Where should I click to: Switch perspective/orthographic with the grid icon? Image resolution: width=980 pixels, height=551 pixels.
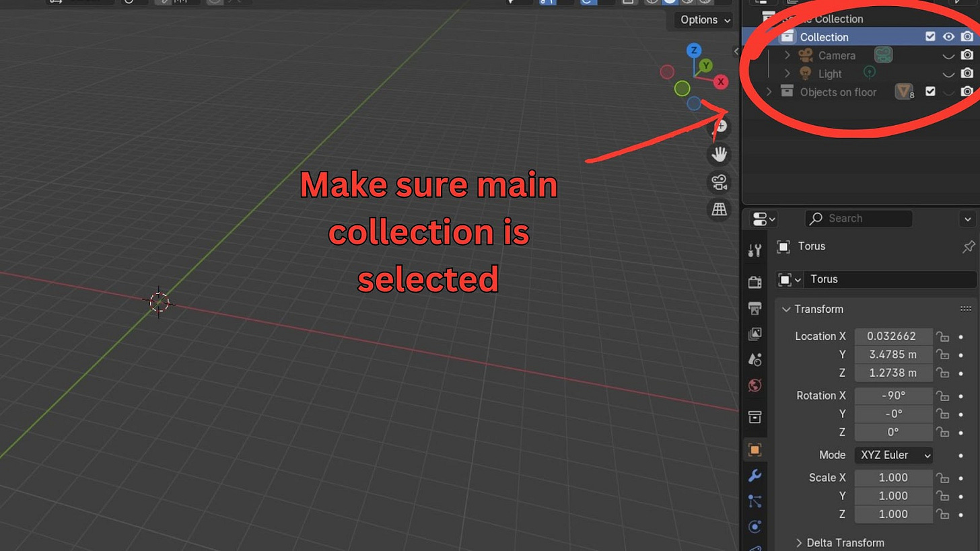[x=720, y=209]
